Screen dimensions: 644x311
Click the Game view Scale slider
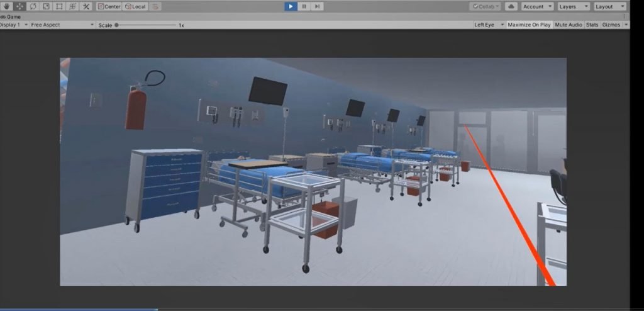point(145,25)
